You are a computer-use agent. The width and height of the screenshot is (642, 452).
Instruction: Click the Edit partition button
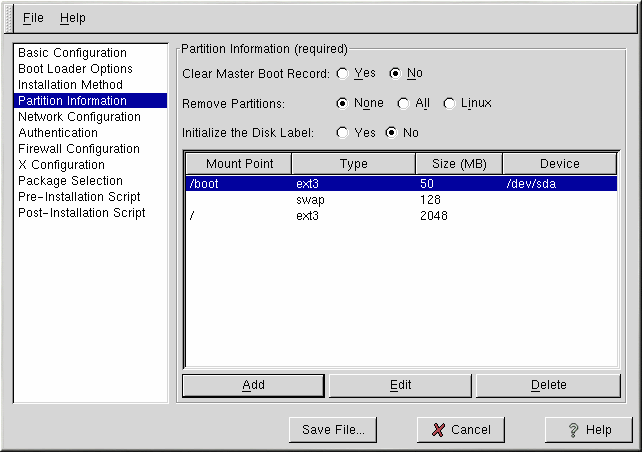400,385
